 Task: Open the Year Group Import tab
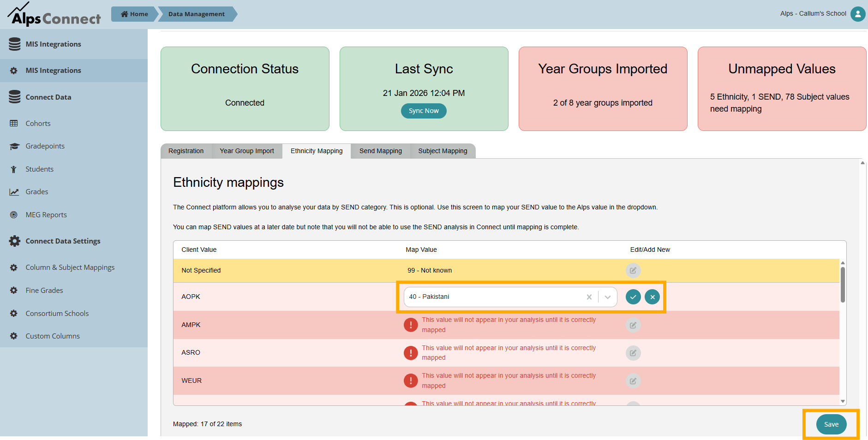coord(247,151)
